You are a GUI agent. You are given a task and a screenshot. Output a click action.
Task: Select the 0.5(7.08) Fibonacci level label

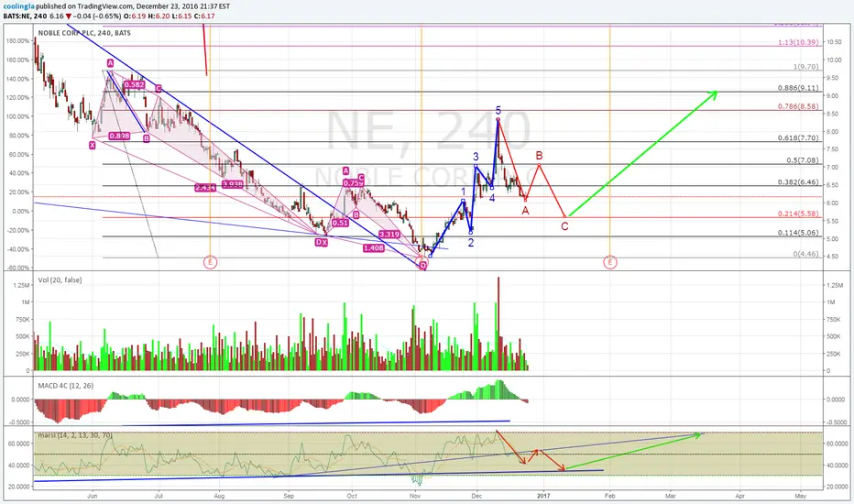803,160
